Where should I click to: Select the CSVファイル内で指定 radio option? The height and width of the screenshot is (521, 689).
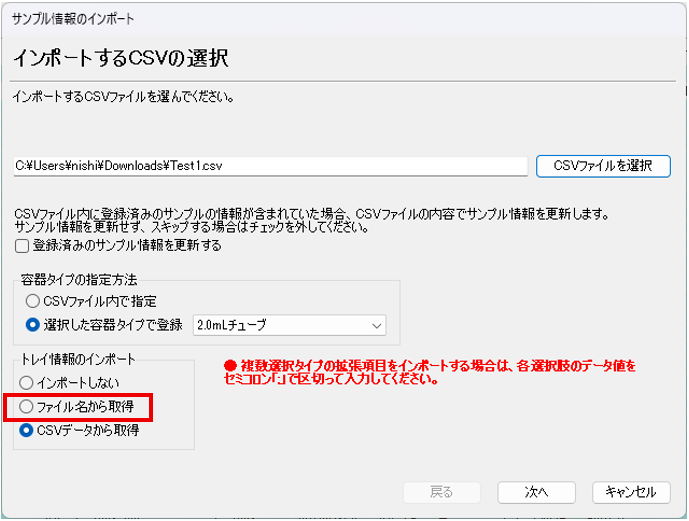[x=34, y=301]
